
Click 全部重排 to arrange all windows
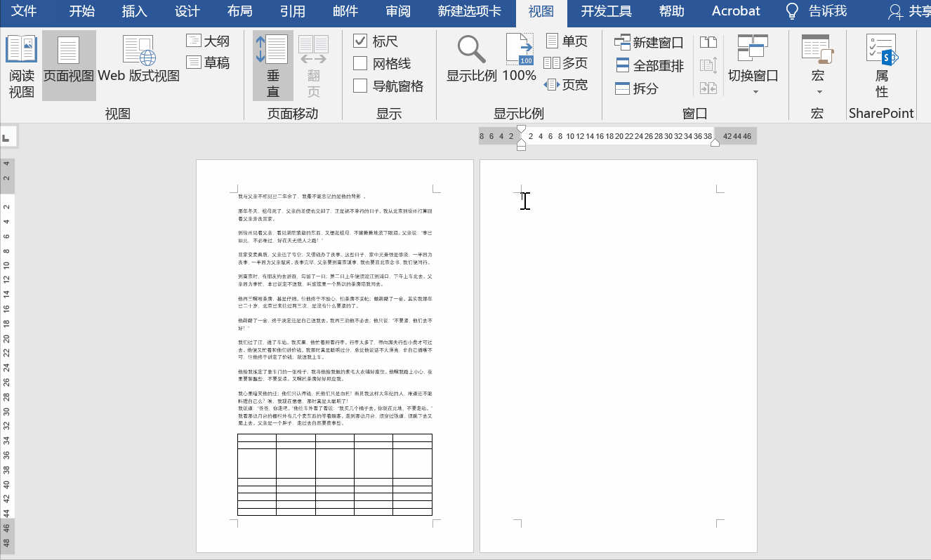640,65
